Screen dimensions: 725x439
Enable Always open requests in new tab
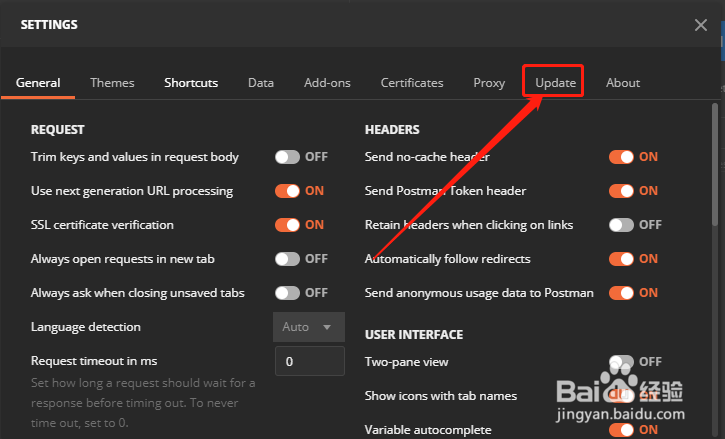288,259
